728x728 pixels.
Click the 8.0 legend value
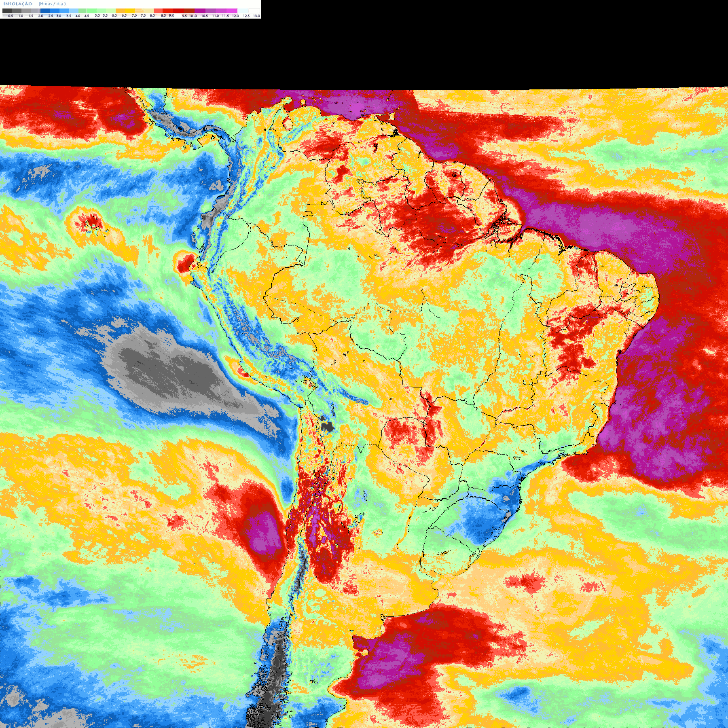click(152, 15)
